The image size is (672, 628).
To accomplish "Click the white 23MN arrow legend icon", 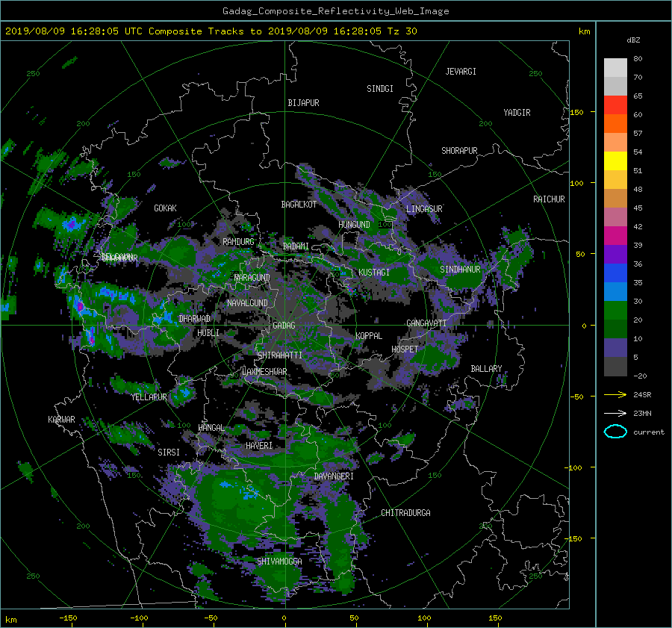I will [615, 413].
